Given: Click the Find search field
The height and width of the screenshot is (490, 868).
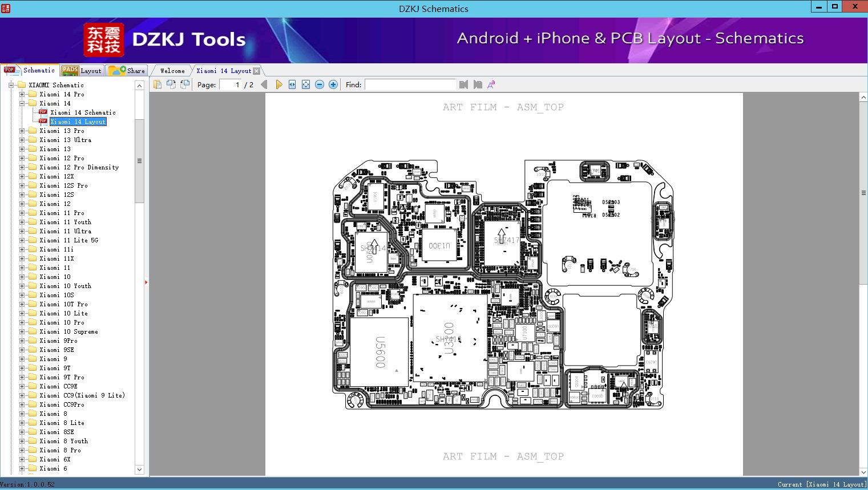Looking at the screenshot, I should tap(410, 84).
